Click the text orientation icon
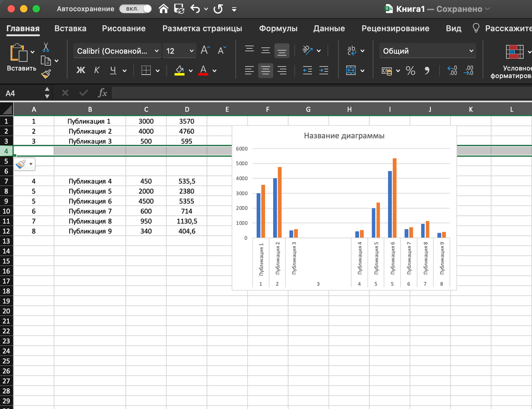This screenshot has height=409, width=532. [x=308, y=51]
